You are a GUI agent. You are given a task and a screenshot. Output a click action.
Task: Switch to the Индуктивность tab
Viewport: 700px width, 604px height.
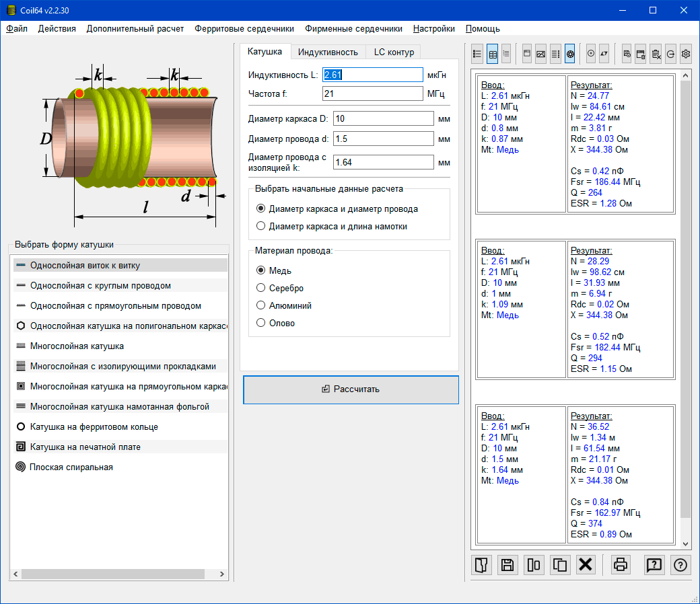point(328,52)
